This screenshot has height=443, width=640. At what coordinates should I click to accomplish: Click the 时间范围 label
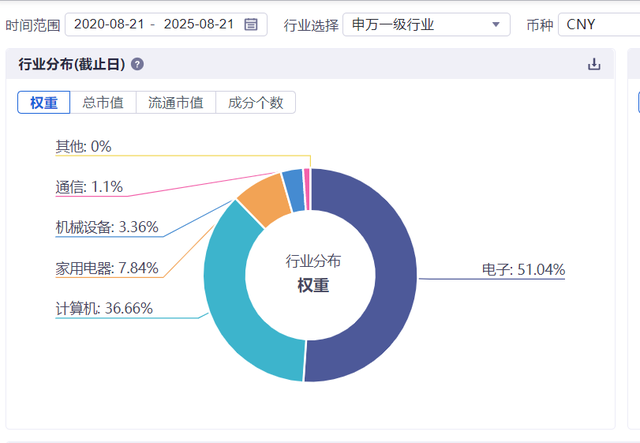coord(33,25)
